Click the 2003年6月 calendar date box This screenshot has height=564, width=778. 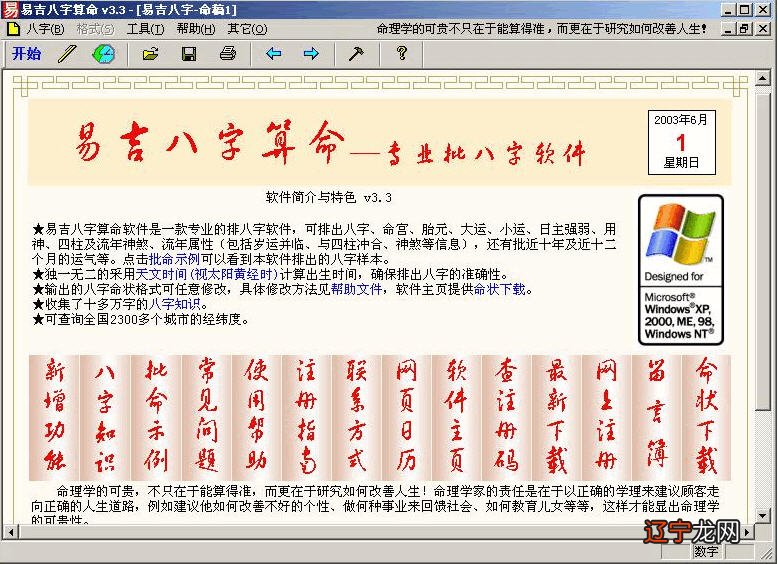coord(682,142)
